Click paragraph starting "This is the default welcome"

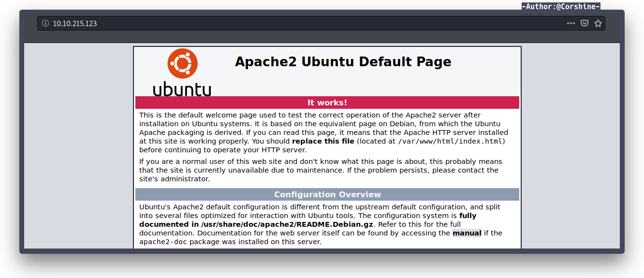(x=323, y=132)
